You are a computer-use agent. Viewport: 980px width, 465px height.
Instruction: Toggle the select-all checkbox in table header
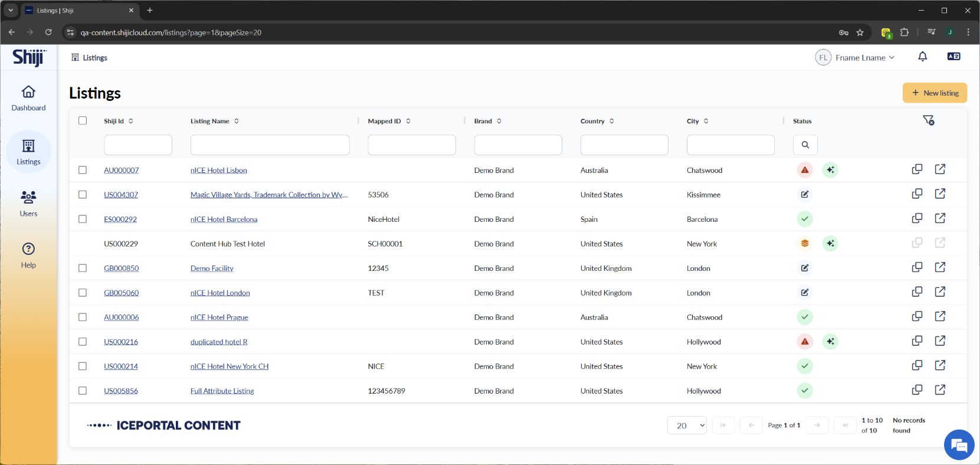tap(83, 120)
